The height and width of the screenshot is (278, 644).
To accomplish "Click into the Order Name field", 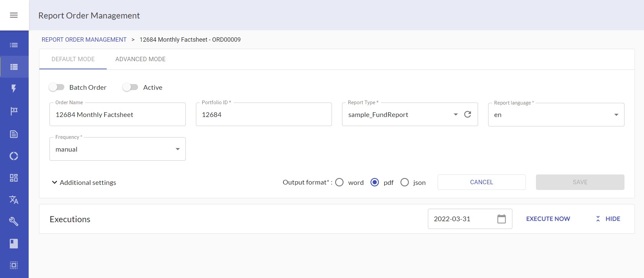I will click(117, 115).
